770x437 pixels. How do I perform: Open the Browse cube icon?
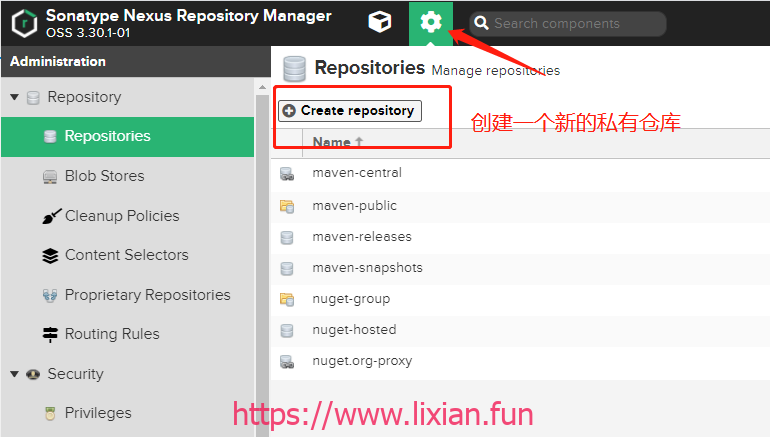click(x=380, y=22)
